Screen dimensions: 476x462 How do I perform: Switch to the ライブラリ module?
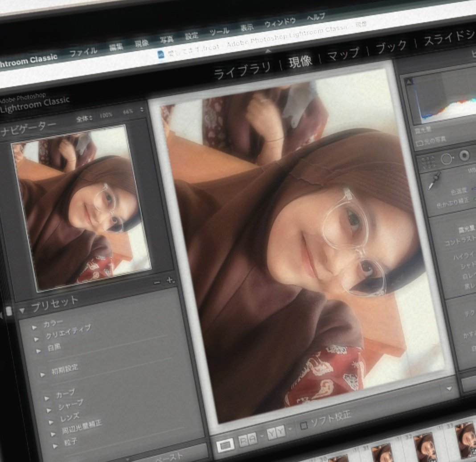pyautogui.click(x=242, y=70)
